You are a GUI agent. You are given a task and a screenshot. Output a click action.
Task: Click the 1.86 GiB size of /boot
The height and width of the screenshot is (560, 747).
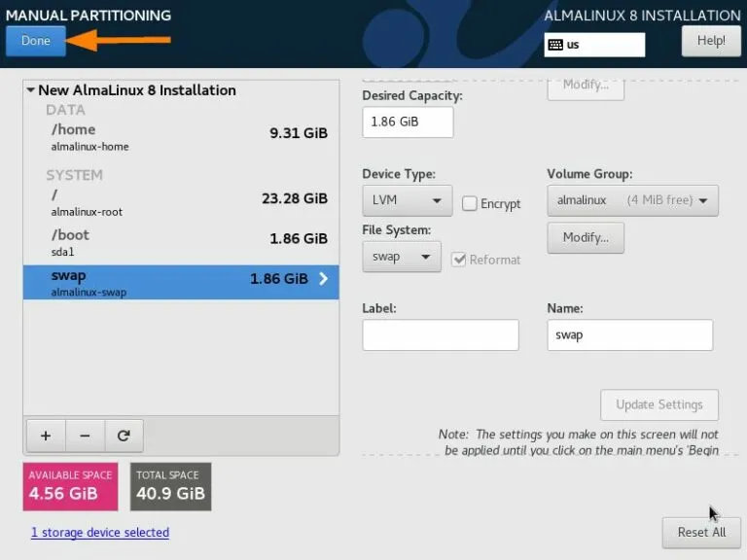(299, 238)
